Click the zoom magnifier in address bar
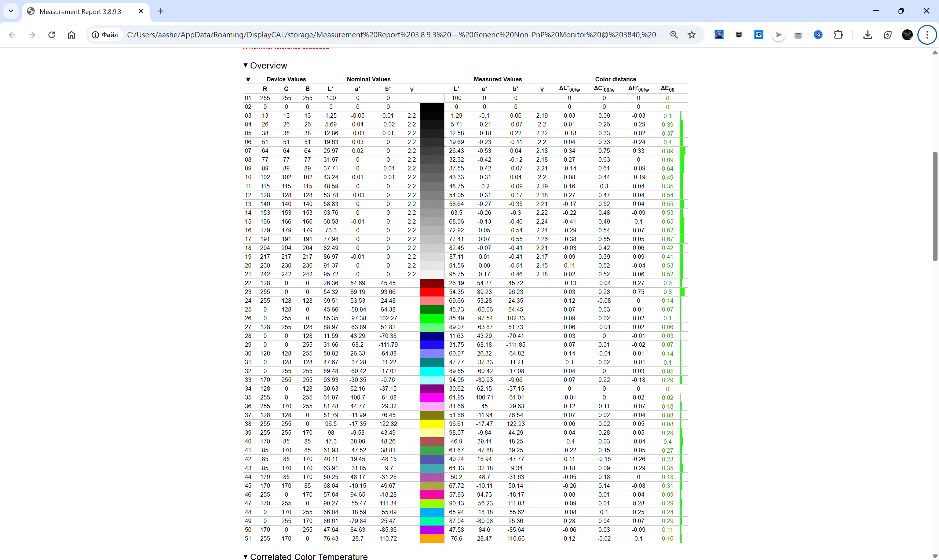Viewport: 939px width, 560px height. click(x=674, y=35)
